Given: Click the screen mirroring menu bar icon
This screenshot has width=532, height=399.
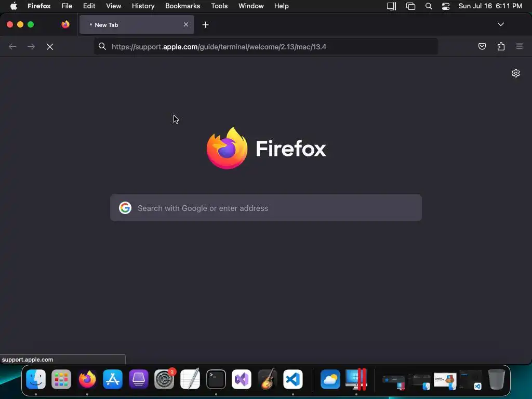Looking at the screenshot, I should tap(410, 6).
